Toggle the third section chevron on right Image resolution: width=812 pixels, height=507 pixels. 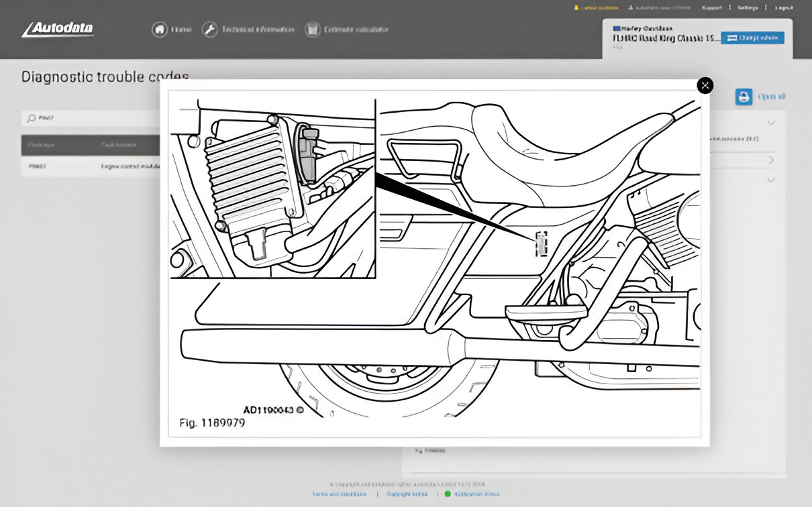(771, 180)
